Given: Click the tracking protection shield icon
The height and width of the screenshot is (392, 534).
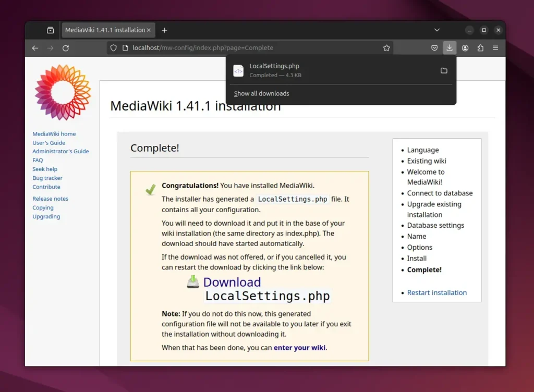Looking at the screenshot, I should (113, 48).
